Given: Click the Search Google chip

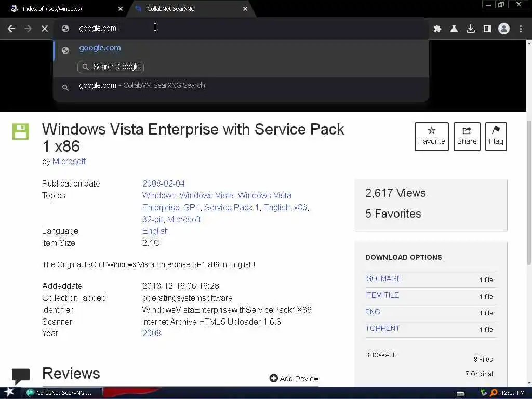Looking at the screenshot, I should pyautogui.click(x=111, y=67).
